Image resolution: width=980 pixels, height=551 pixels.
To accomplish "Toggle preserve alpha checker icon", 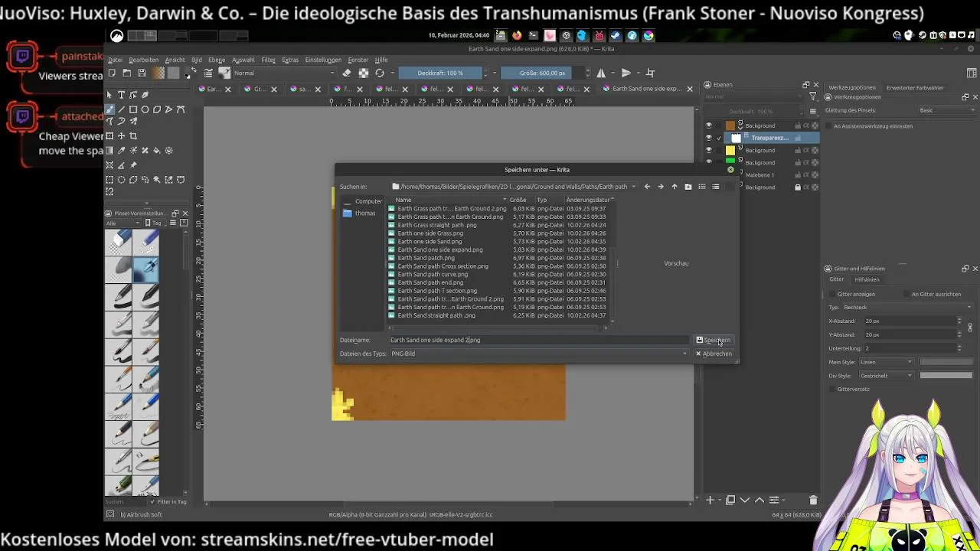I will [x=364, y=73].
